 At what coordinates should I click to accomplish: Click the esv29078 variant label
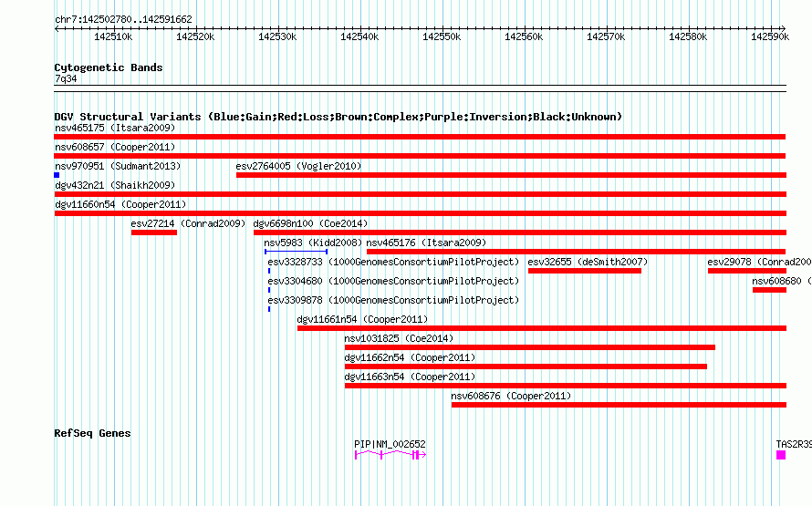coord(759,262)
